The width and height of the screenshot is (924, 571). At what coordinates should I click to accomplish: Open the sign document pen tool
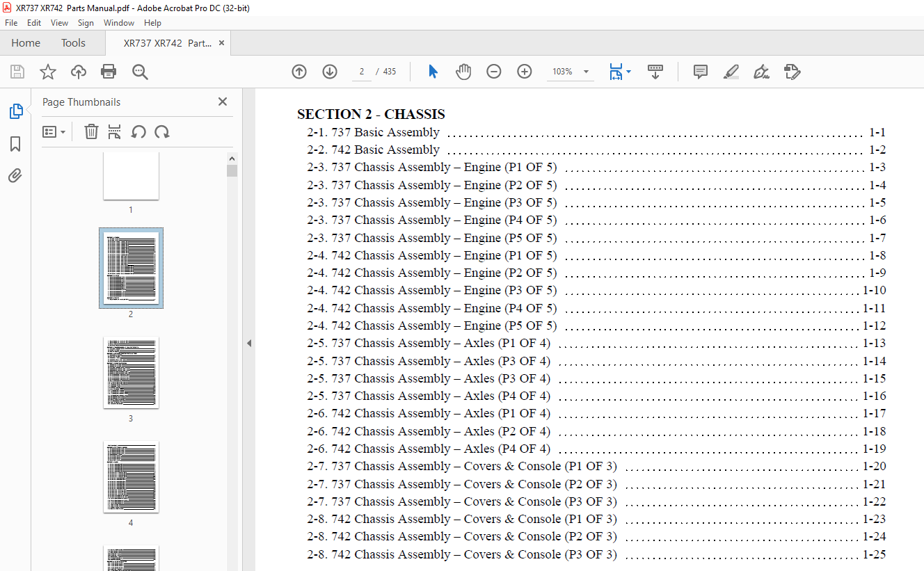point(761,72)
